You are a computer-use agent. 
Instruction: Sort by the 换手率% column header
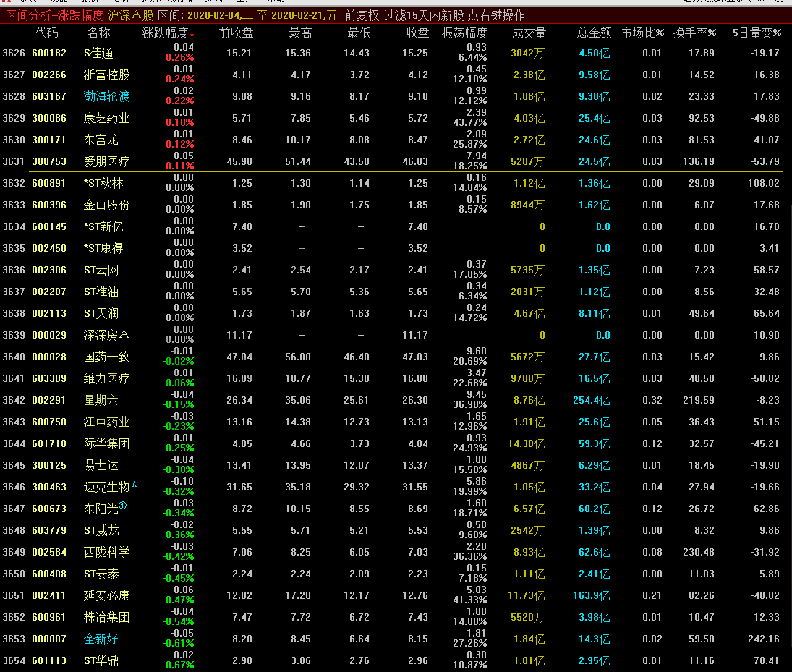click(x=694, y=33)
